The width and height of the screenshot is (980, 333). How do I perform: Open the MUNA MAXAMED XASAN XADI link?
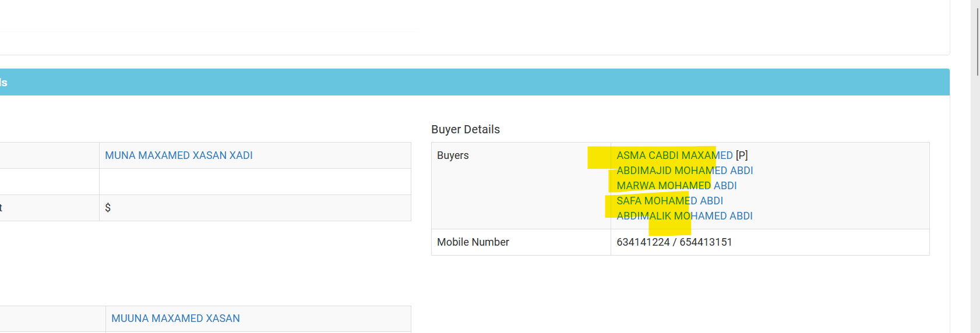click(x=178, y=155)
